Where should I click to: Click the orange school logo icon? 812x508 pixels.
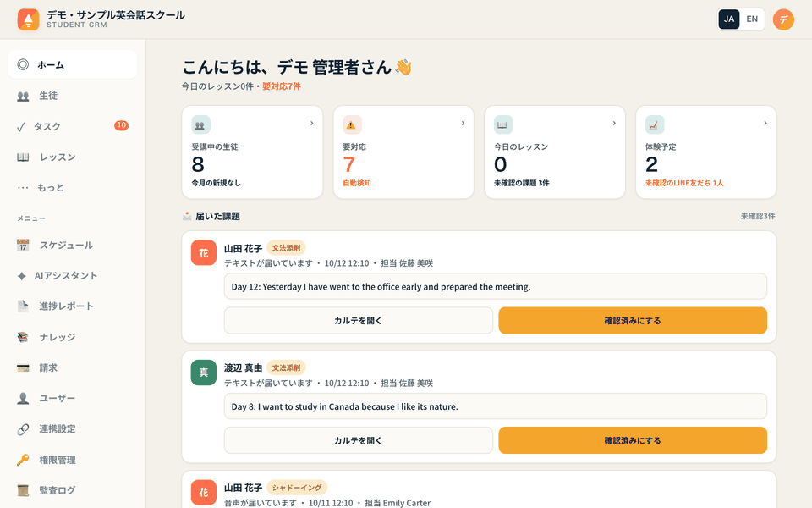(28, 19)
